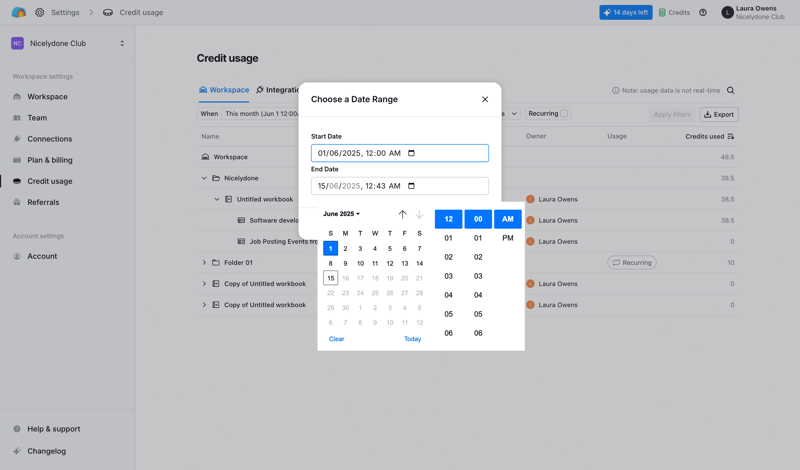The image size is (800, 470).
Task: Open Plan & billing in the sidebar
Action: [50, 160]
